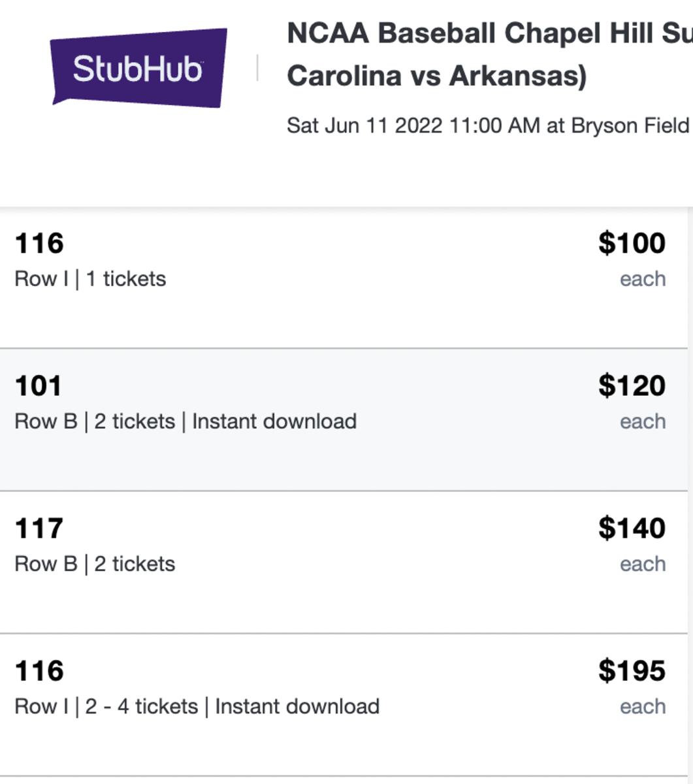Select section 116 listing priced at $100
Image resolution: width=693 pixels, height=784 pixels.
(39, 243)
